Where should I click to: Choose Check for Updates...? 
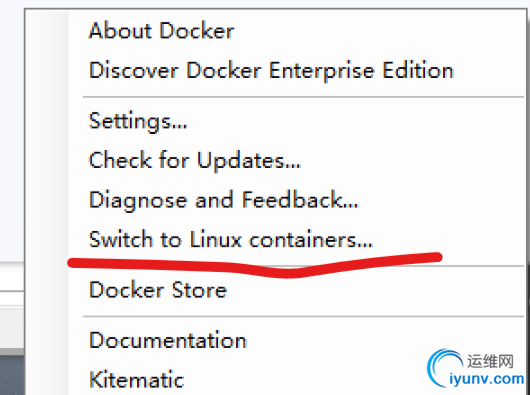pos(194,160)
